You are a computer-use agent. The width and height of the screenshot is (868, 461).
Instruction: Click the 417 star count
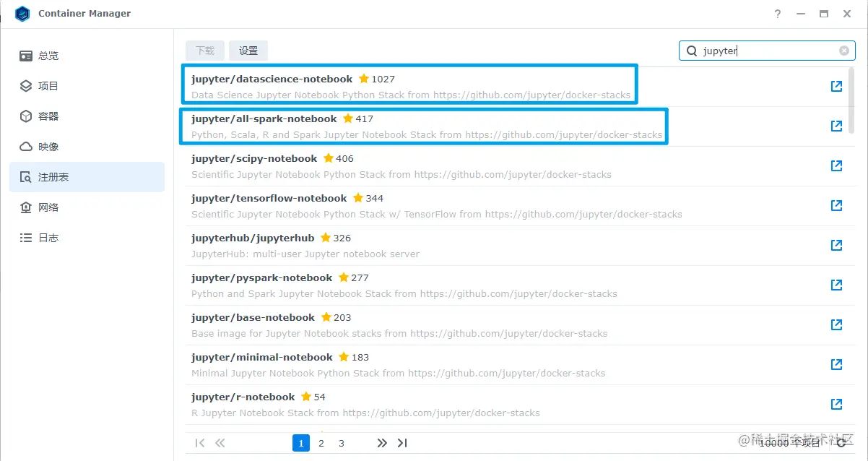point(365,119)
